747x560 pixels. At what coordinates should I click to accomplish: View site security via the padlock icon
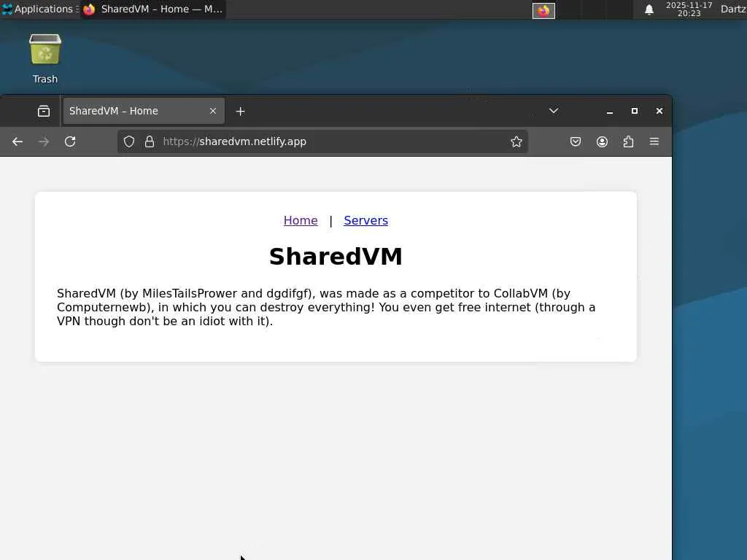point(150,141)
